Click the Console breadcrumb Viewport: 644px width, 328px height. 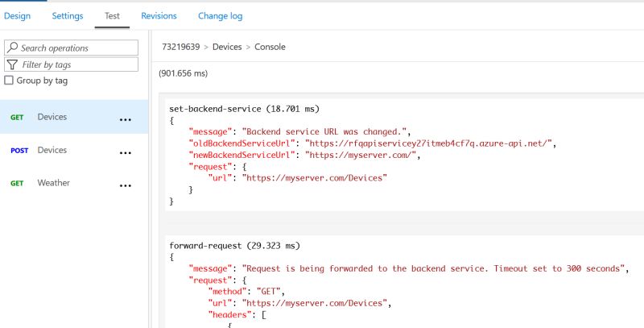pos(270,47)
